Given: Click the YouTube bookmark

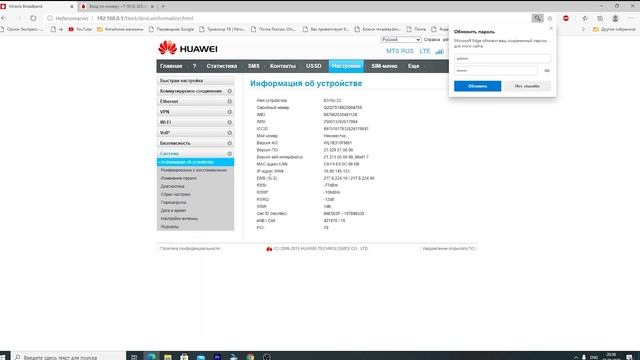Looking at the screenshot, I should [80, 29].
